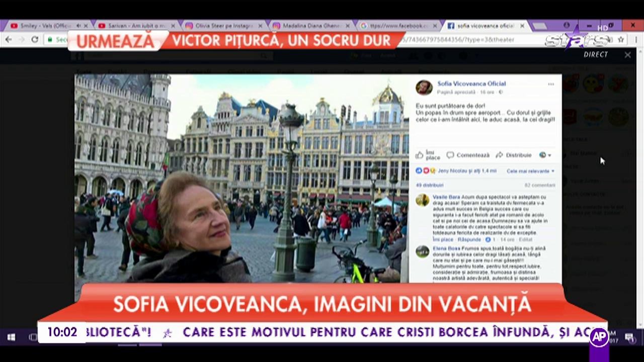
Task: Open the Cele mai relevante sorting dropdown
Action: click(x=529, y=171)
